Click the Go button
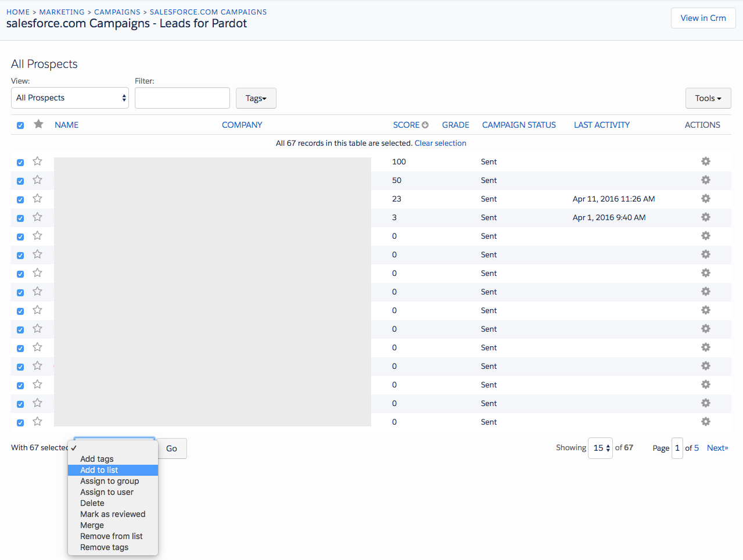 click(x=172, y=448)
